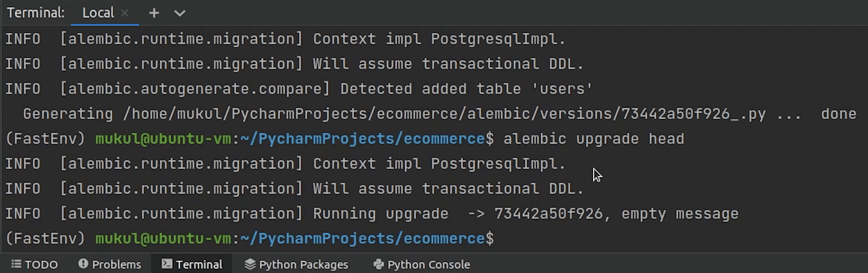Viewport: 868px width, 273px height.
Task: Click the revision id '73442a50f926, empty message'
Action: click(x=616, y=214)
